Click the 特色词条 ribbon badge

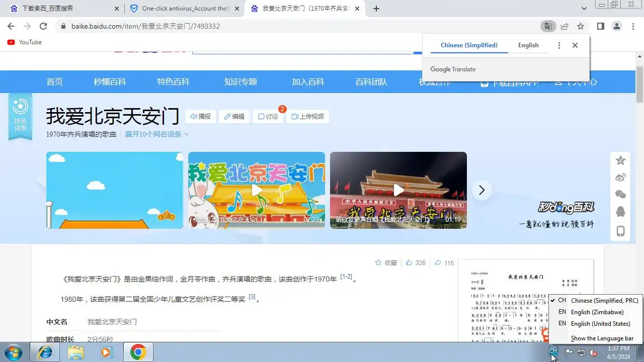[x=20, y=117]
